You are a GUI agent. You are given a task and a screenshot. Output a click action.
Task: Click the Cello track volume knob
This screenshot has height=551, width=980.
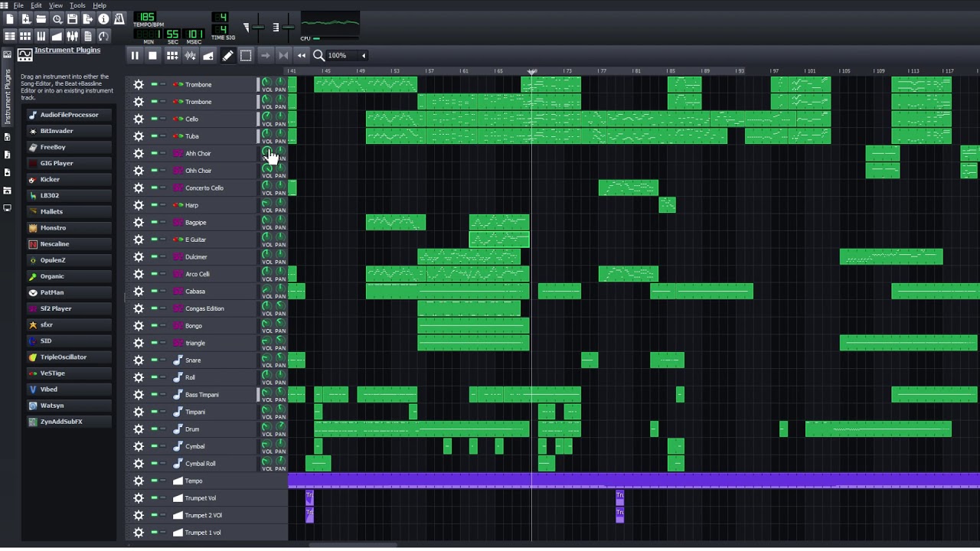coord(266,116)
